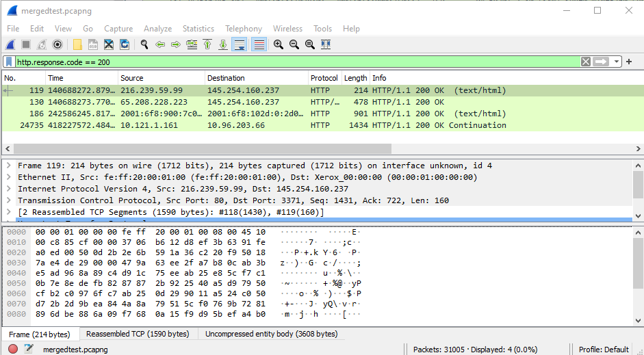Open the Edit menu

pyautogui.click(x=36, y=29)
